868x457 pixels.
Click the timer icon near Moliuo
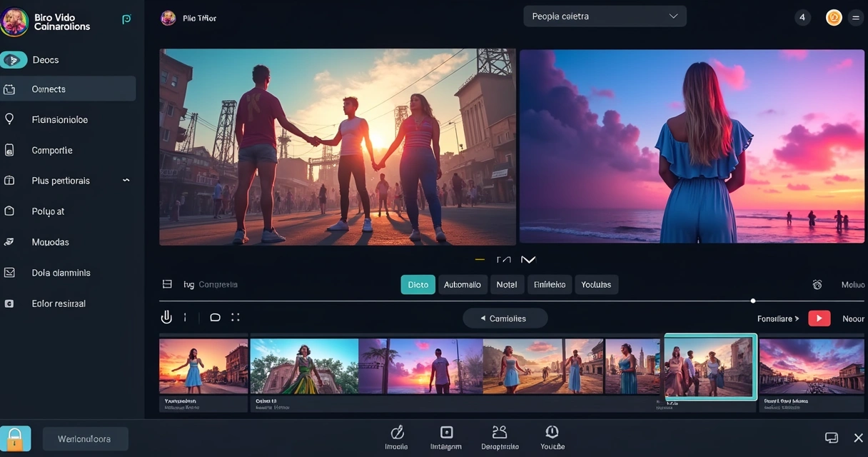point(817,283)
